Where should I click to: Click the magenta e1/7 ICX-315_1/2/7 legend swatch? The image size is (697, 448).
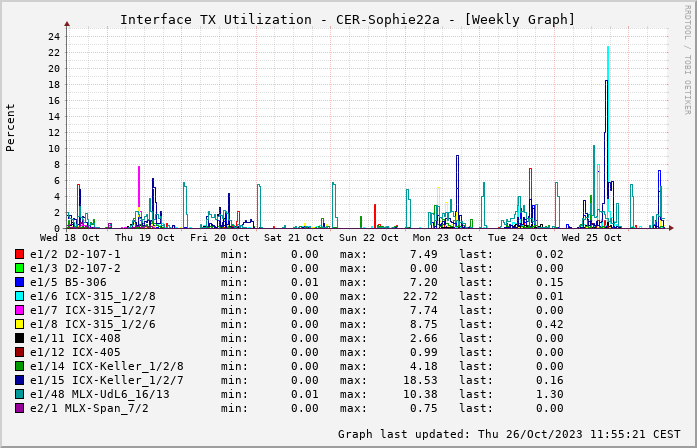pos(19,310)
